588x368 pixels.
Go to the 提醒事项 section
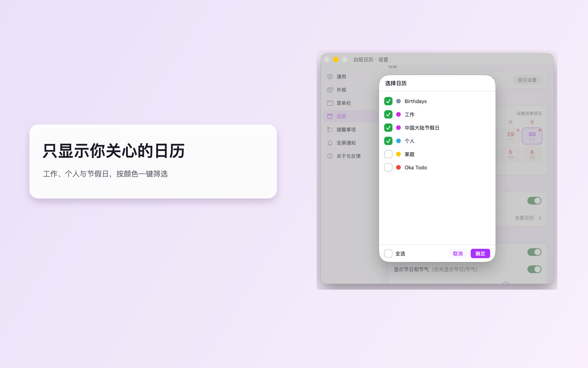tap(351, 129)
